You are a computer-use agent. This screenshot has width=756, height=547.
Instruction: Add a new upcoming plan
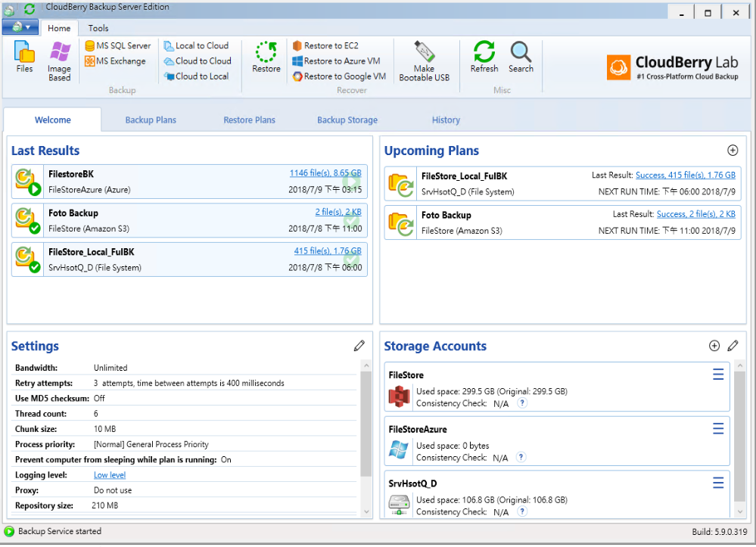coord(733,151)
